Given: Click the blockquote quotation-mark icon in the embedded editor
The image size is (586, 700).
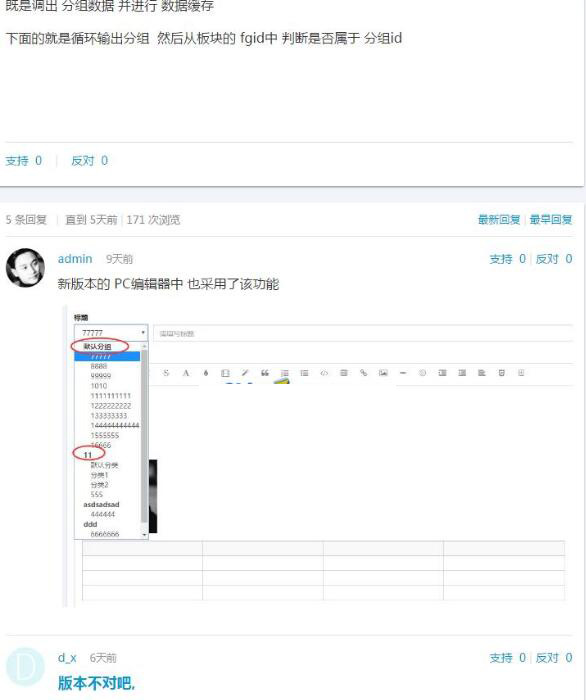Looking at the screenshot, I should [x=265, y=373].
